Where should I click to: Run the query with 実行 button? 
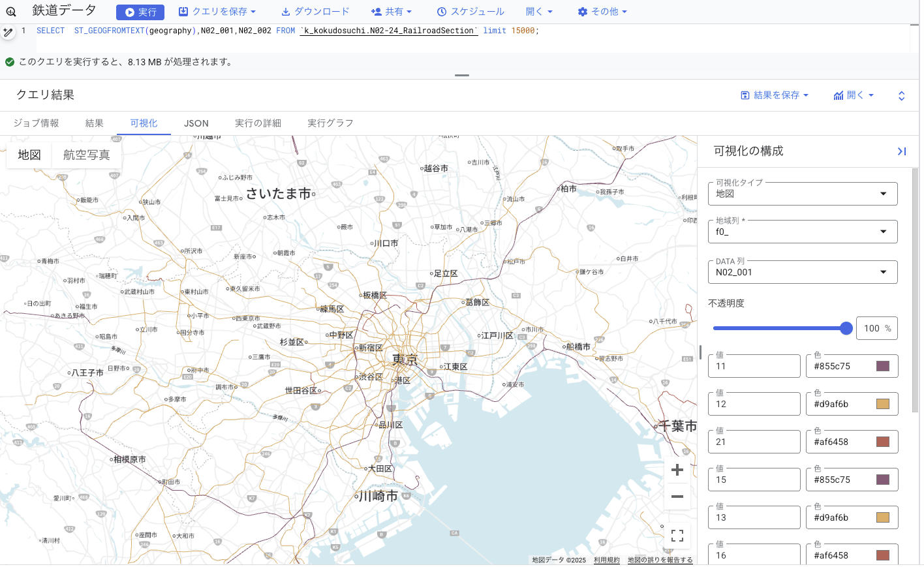pyautogui.click(x=140, y=12)
